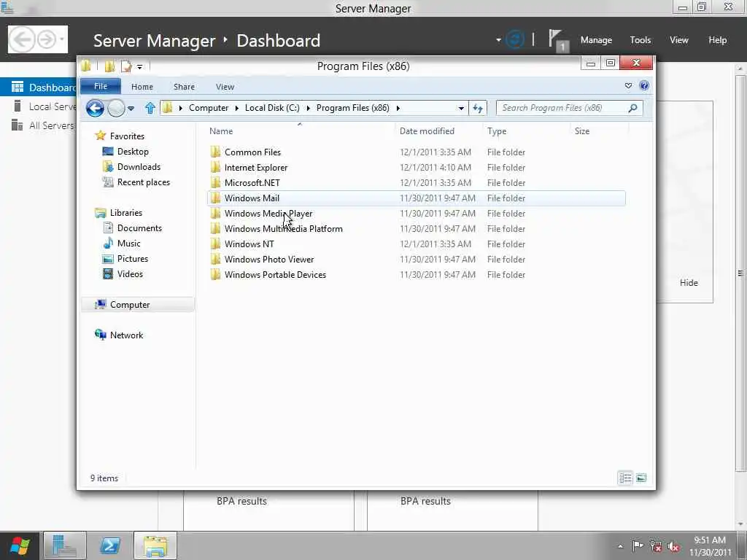Click Action Center flag in system tray
Viewport: 747px width, 560px height.
(638, 545)
